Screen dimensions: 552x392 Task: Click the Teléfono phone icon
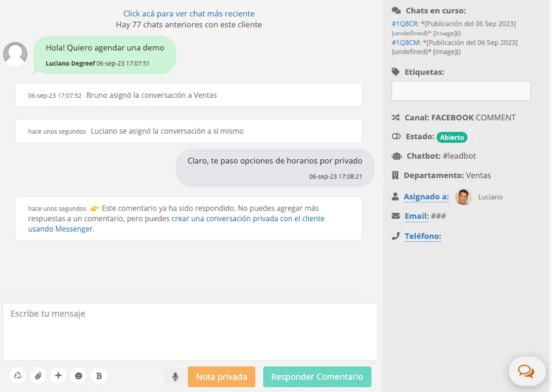[x=396, y=236]
